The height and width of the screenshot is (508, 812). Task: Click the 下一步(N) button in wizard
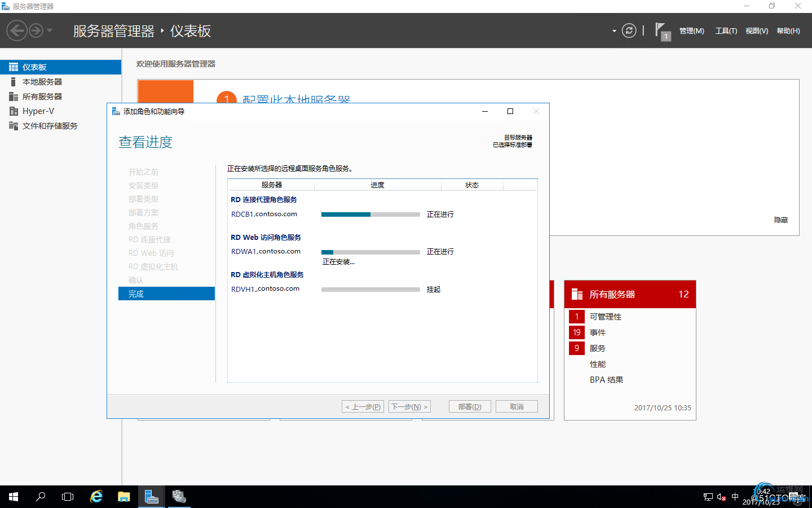point(409,406)
